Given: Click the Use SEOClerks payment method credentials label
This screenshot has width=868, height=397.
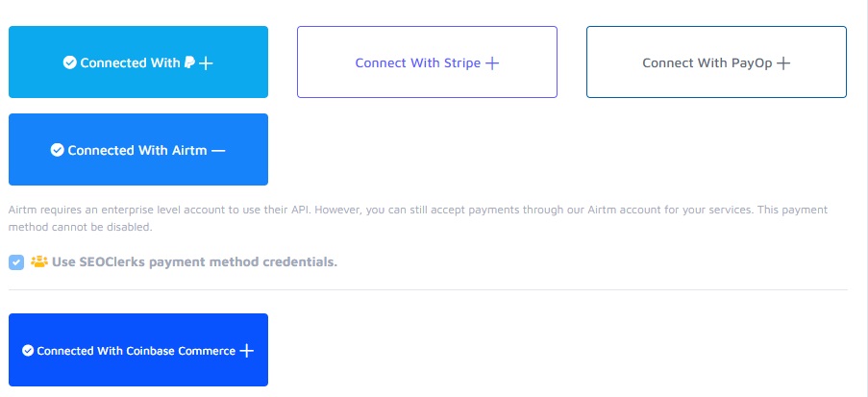Looking at the screenshot, I should click(x=194, y=261).
